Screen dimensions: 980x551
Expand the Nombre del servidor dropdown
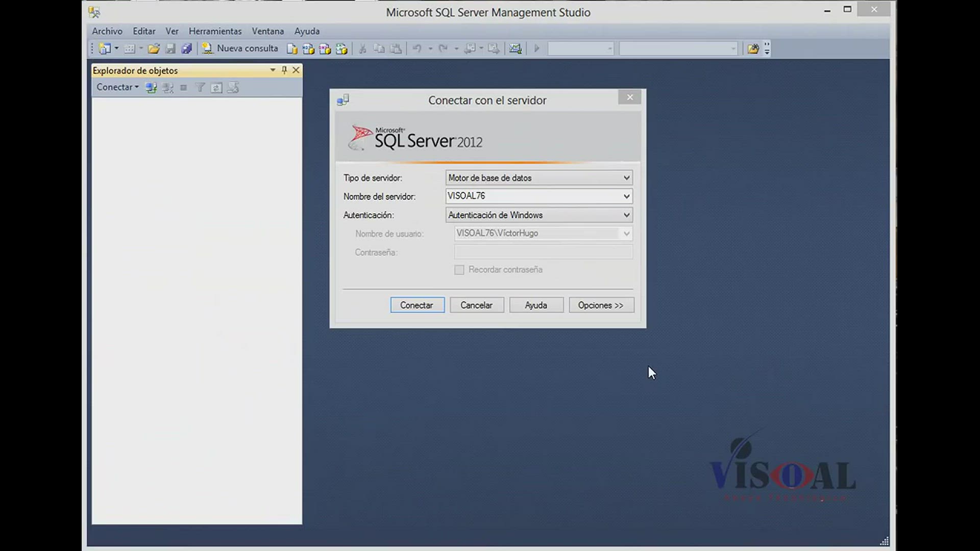[x=626, y=196]
